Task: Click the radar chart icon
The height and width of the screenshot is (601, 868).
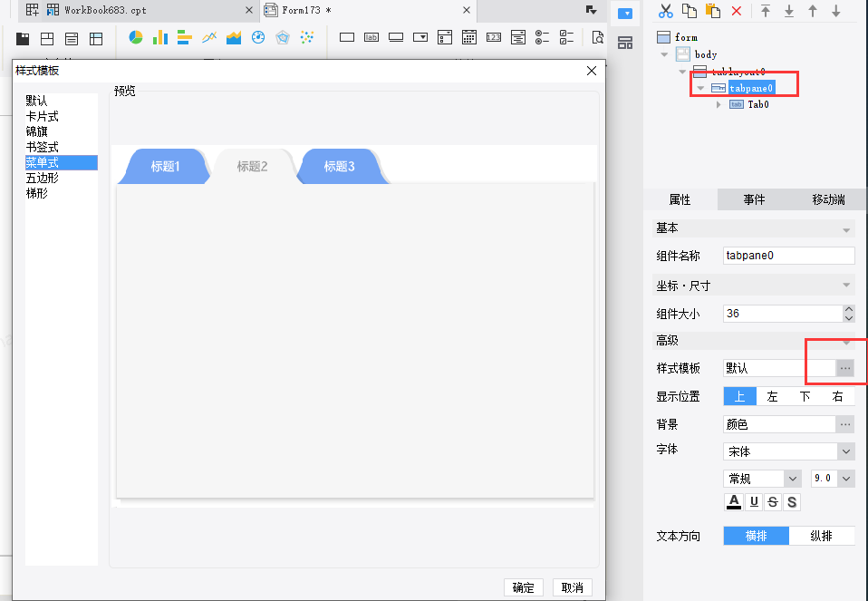Action: (283, 38)
